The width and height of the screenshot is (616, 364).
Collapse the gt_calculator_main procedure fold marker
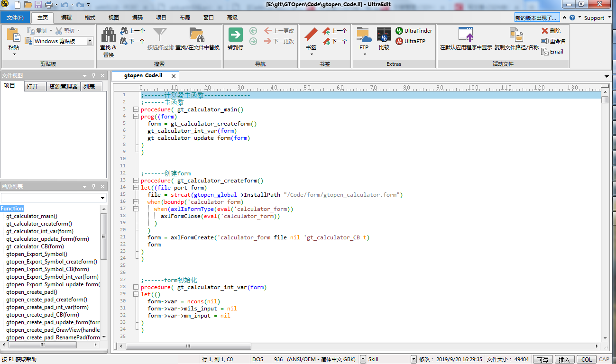[x=136, y=109]
